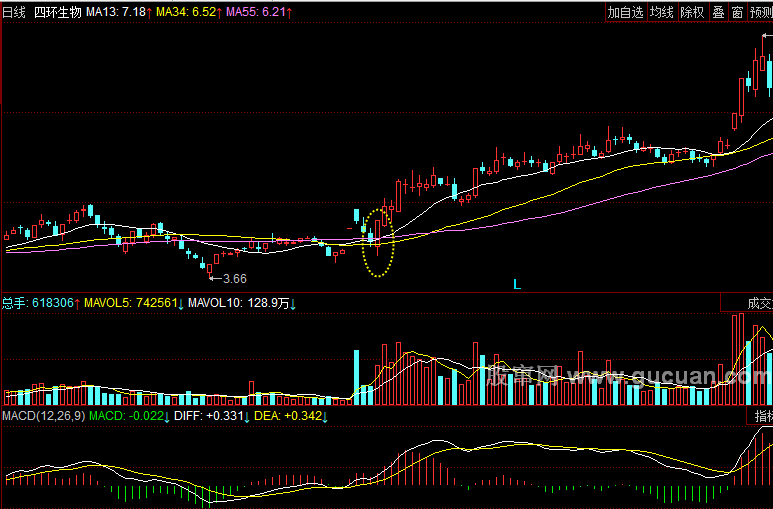Click the 四环生物 stock name

(58, 12)
